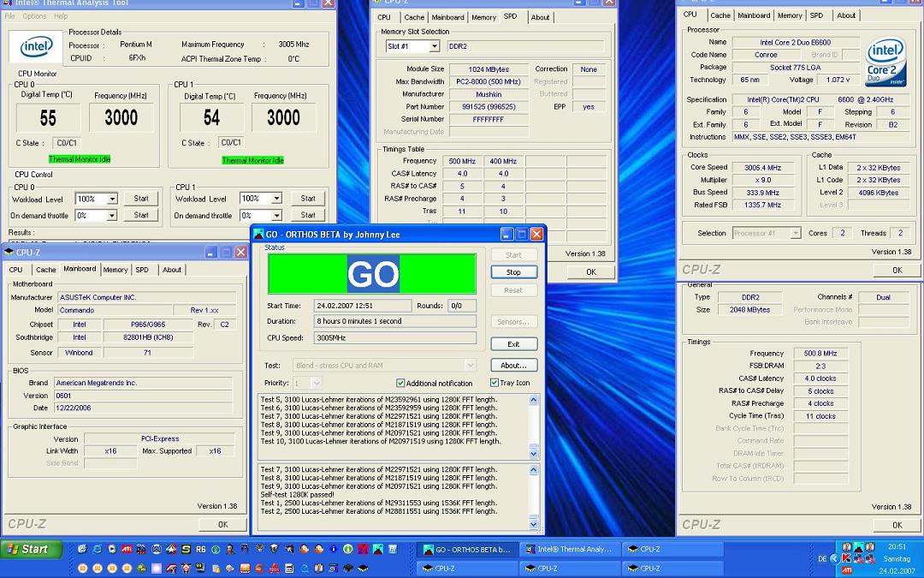Switch to Cache tab in Mainboard CPU-Z window

coord(46,270)
